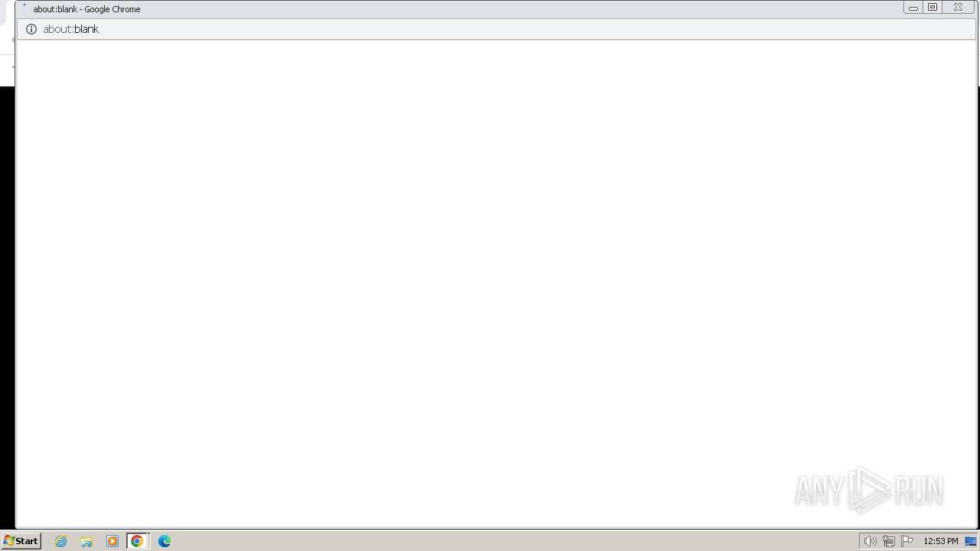This screenshot has width=980, height=551.
Task: Open Windows Explorer folder icon in taskbar
Action: (x=87, y=541)
